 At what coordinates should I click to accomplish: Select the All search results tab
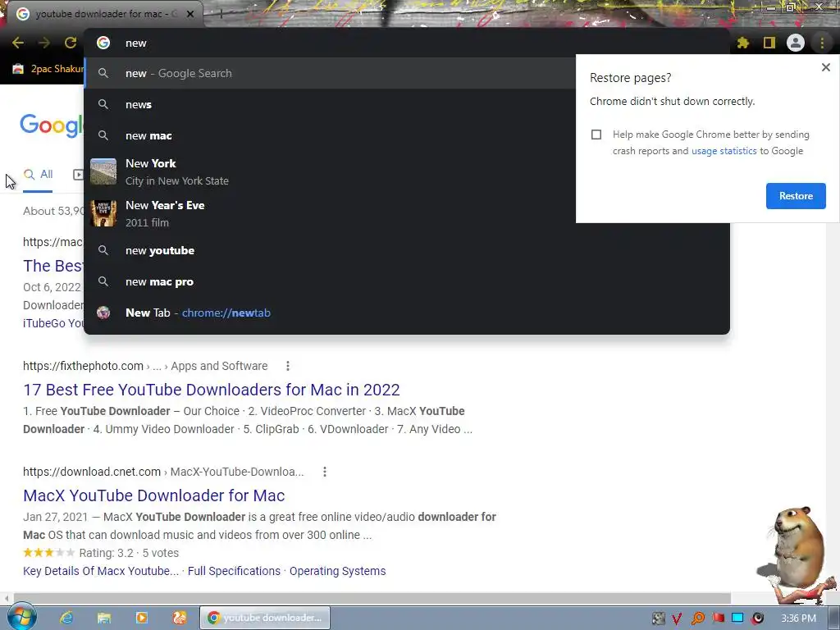click(38, 175)
